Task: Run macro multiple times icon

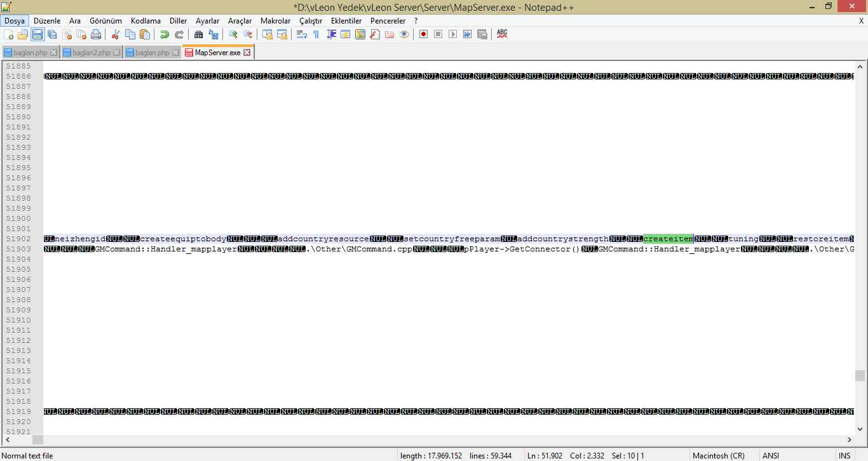Action: (468, 34)
